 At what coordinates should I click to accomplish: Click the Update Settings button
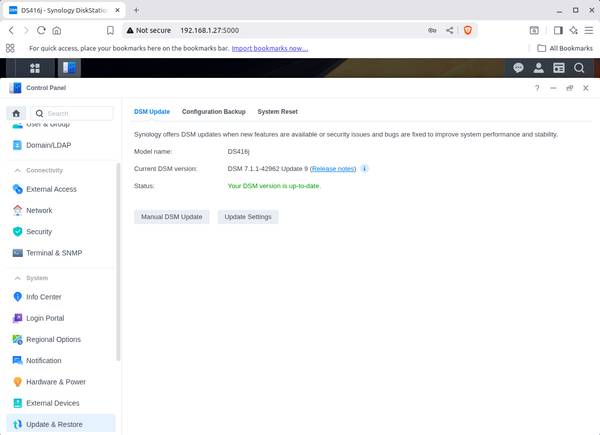[248, 216]
